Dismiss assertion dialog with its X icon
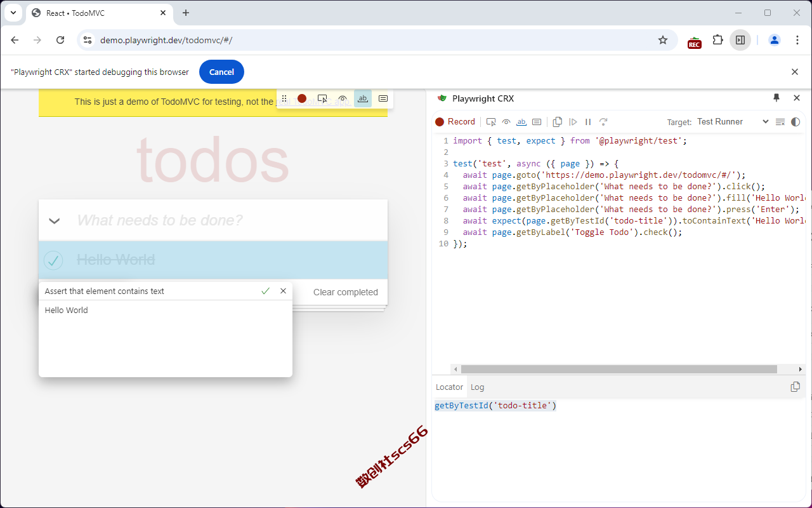Screen dimensions: 812x508 click(x=283, y=291)
